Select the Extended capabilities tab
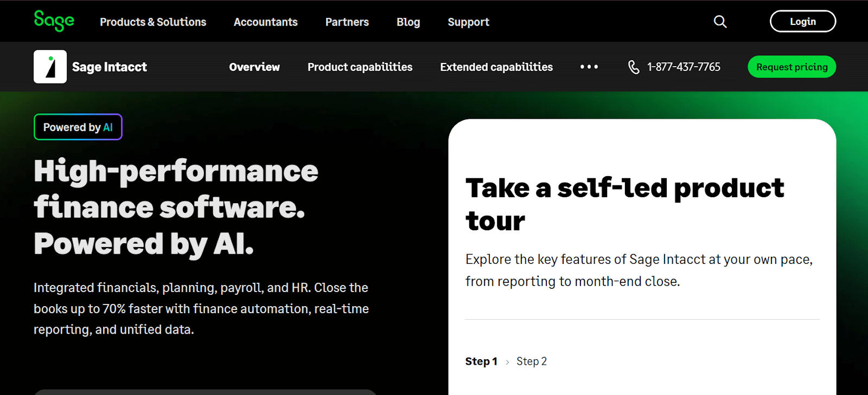Screen dimensions: 868x395 pos(496,67)
